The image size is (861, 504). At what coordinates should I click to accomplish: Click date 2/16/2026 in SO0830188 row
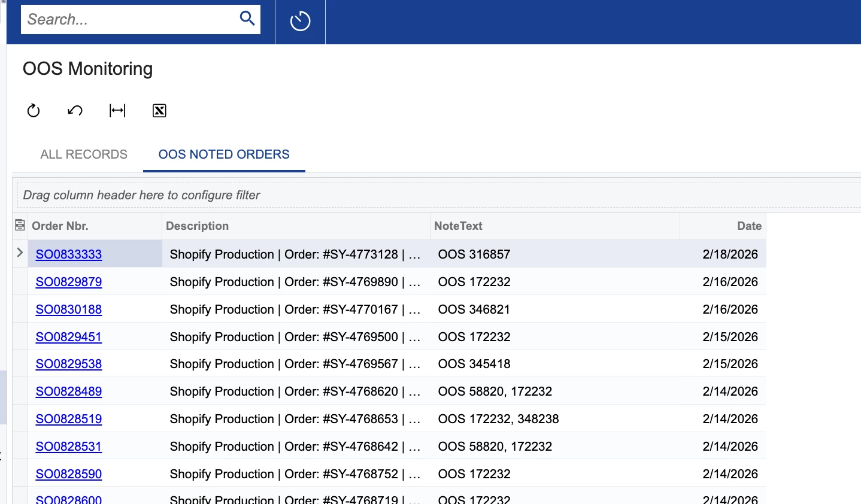coord(723,309)
